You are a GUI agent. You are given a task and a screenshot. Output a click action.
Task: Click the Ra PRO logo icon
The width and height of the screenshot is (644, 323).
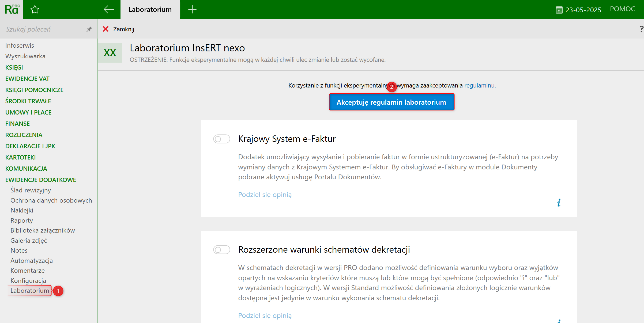click(12, 9)
